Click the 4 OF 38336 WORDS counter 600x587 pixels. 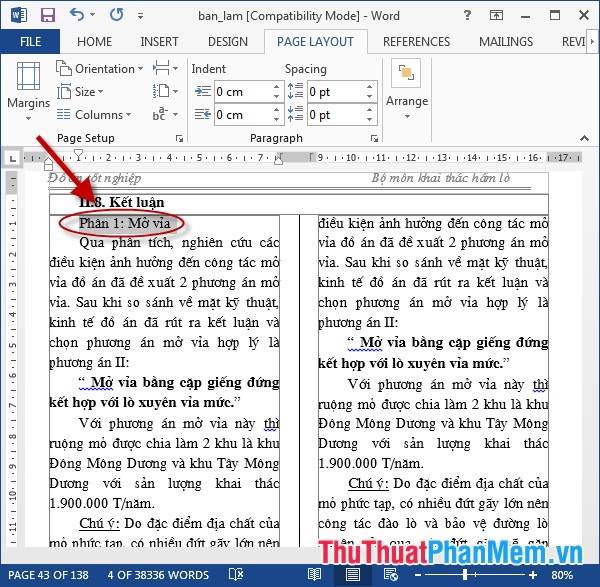click(x=158, y=575)
